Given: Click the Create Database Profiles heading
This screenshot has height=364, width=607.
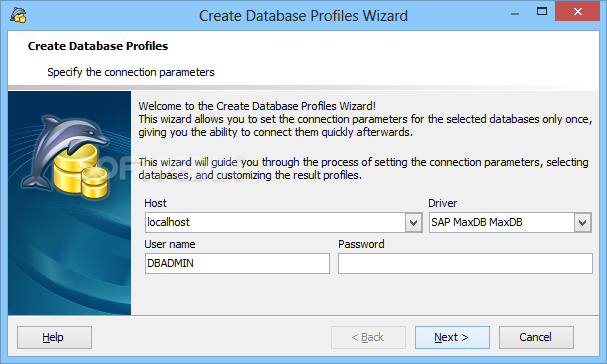Looking at the screenshot, I should [x=98, y=46].
